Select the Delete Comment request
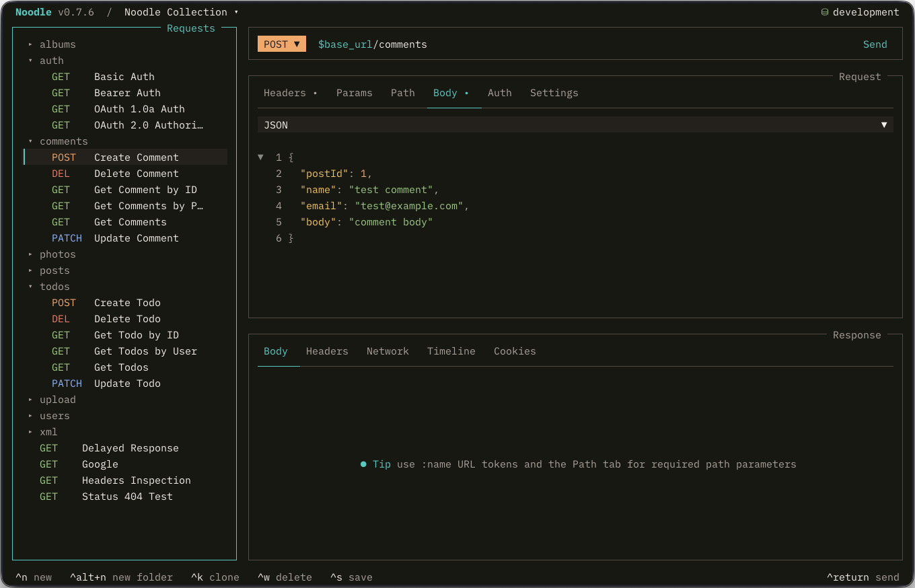This screenshot has height=588, width=915. tap(126, 174)
